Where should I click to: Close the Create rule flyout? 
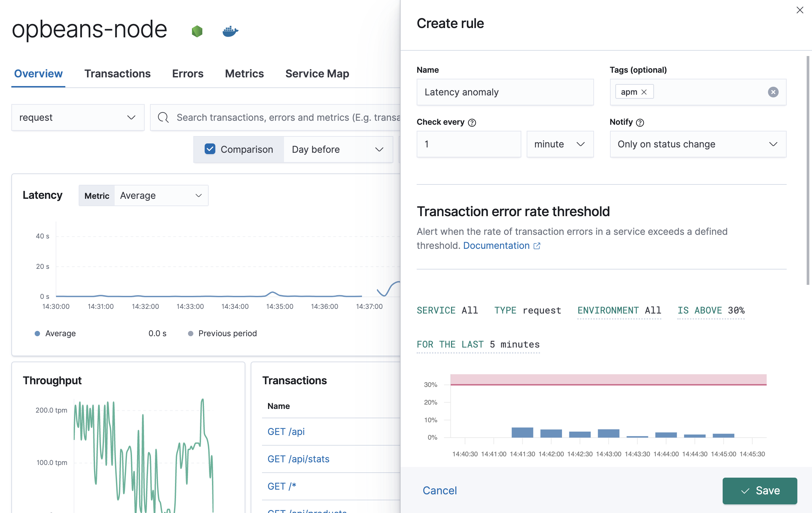(x=800, y=10)
